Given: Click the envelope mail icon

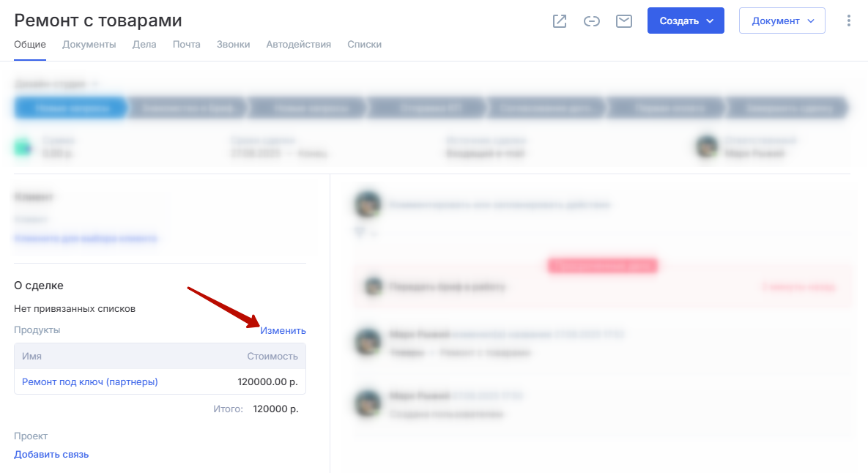Looking at the screenshot, I should (624, 21).
